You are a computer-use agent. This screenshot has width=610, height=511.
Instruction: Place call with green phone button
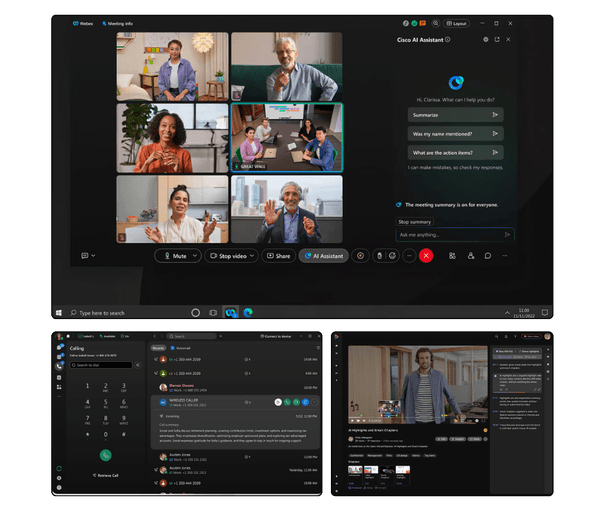105,455
